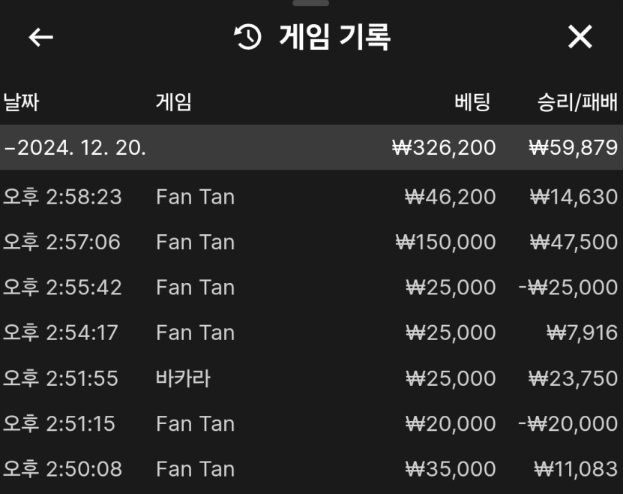624x494 pixels.
Task: Click the ₩150,000 bet amount
Action: pyautogui.click(x=445, y=242)
